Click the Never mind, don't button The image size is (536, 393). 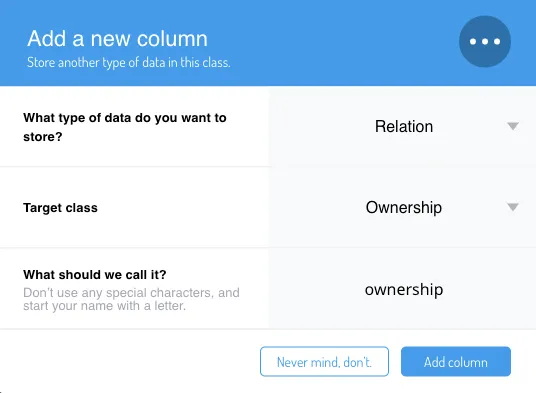324,362
